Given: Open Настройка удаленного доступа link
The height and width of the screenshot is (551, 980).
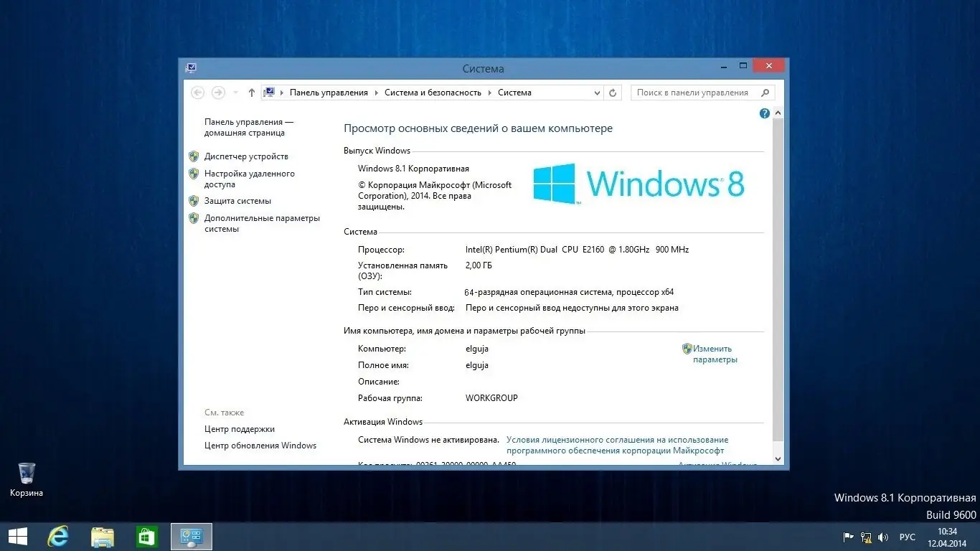Looking at the screenshot, I should [x=249, y=179].
